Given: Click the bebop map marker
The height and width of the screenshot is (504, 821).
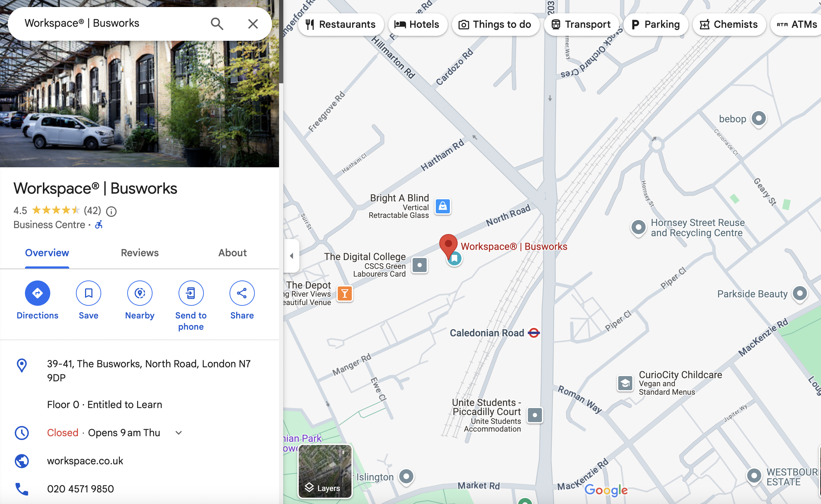Looking at the screenshot, I should 759,118.
